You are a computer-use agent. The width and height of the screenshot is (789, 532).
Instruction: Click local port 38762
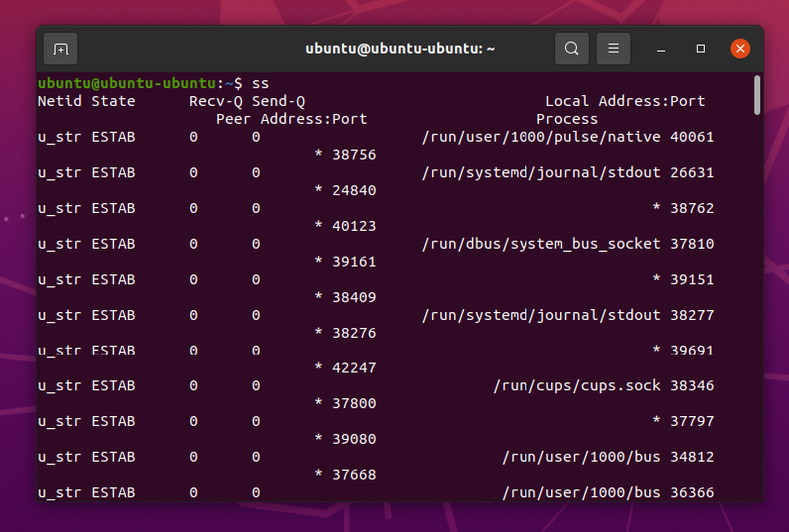click(692, 208)
